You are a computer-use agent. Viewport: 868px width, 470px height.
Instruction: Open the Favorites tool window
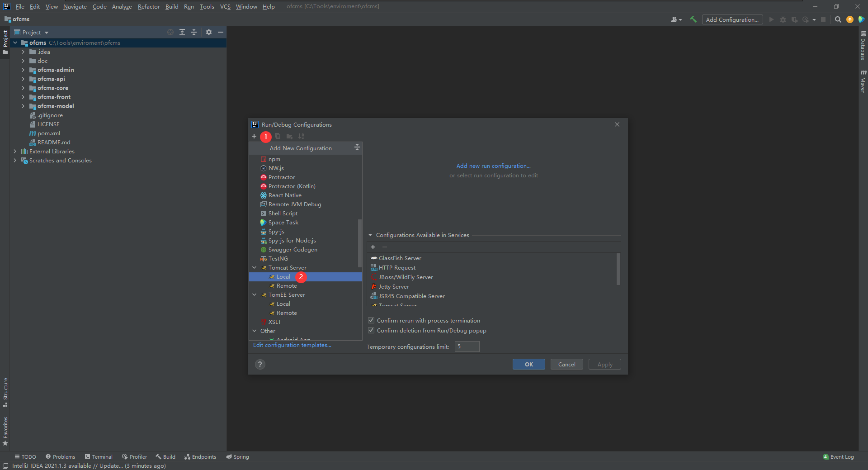tap(5, 431)
